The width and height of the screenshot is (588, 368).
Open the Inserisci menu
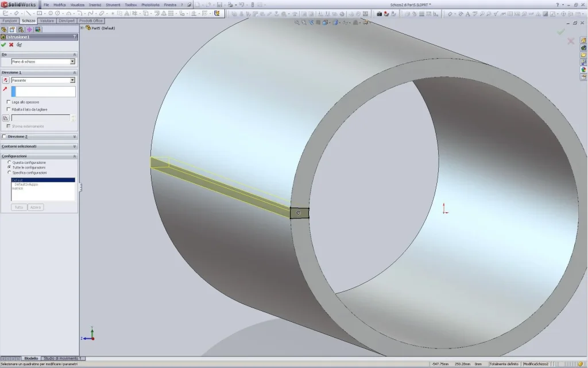click(x=95, y=5)
